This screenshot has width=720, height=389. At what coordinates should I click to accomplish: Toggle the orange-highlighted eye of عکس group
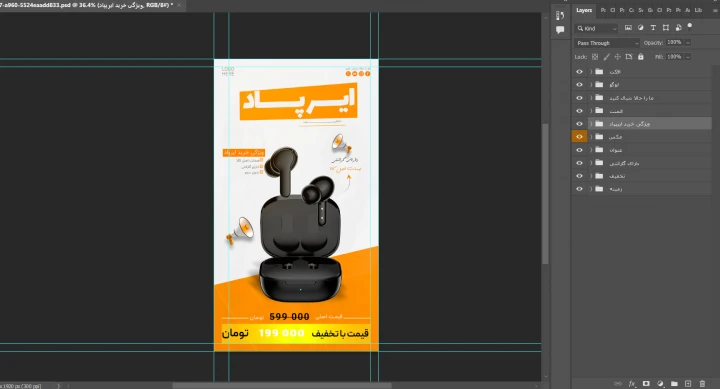579,136
